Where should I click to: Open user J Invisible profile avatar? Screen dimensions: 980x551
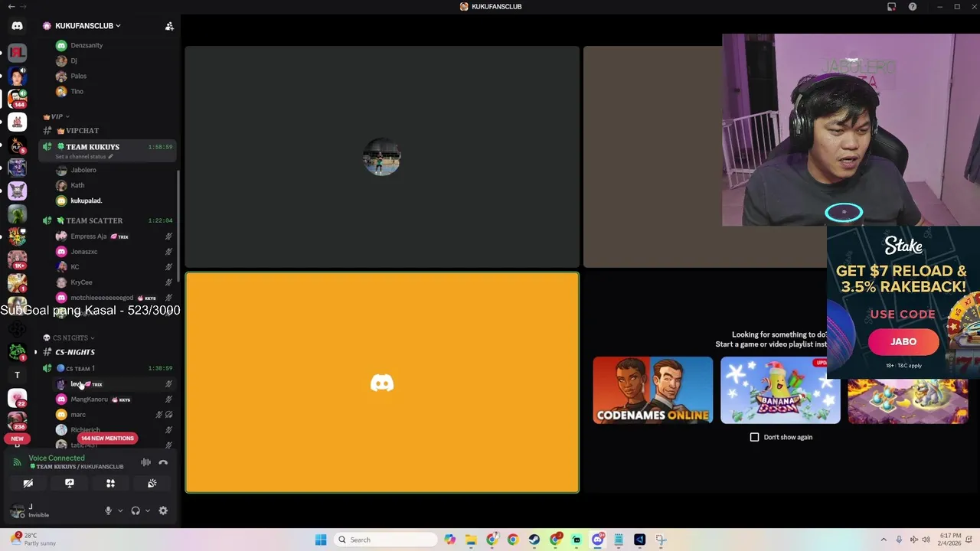click(17, 510)
